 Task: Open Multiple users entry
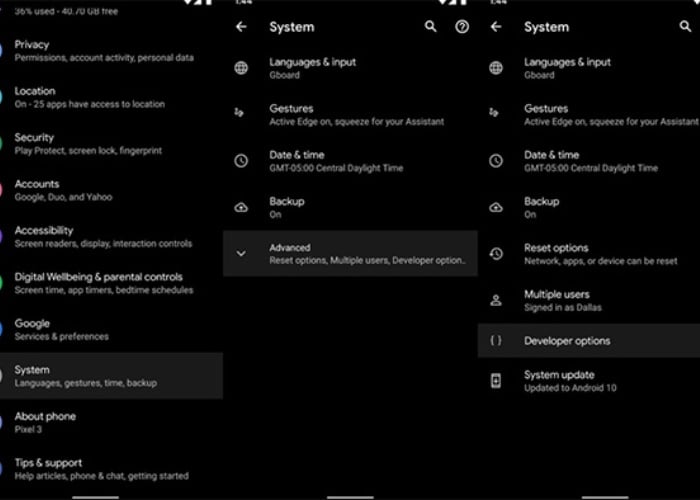tap(589, 300)
